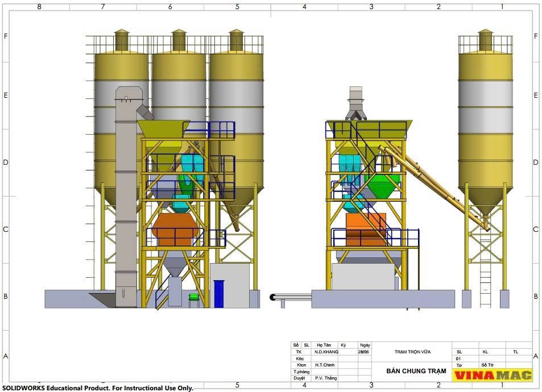Click the belt conveyor at right view base
The height and width of the screenshot is (392, 542).
pyautogui.click(x=291, y=297)
